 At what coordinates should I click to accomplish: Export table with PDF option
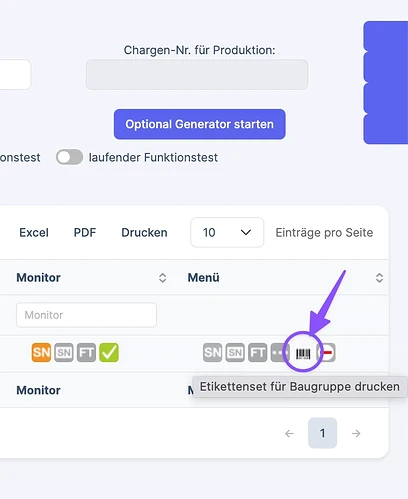(85, 232)
